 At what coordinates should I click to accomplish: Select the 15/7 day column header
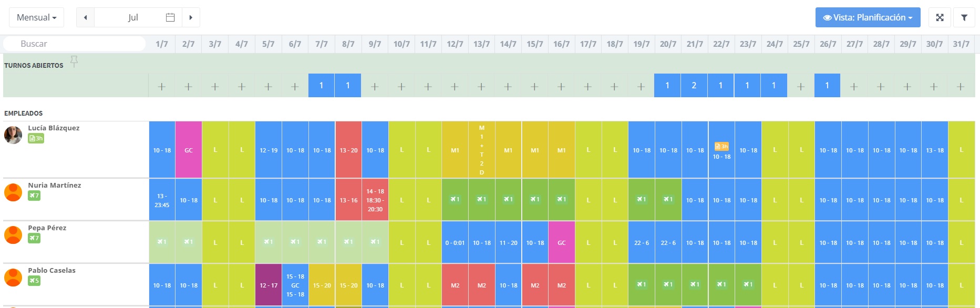pyautogui.click(x=535, y=44)
